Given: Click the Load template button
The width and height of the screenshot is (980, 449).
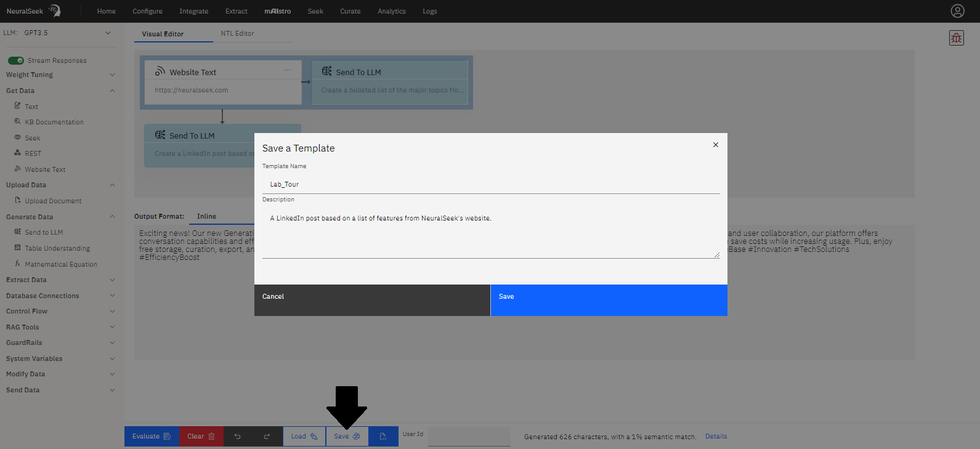Looking at the screenshot, I should coord(304,436).
